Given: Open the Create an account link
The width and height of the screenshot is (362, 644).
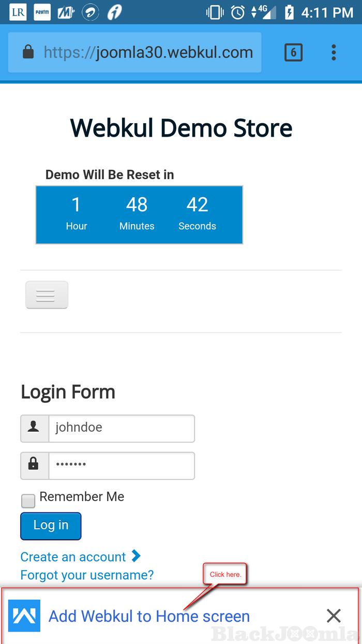Looking at the screenshot, I should 73,557.
